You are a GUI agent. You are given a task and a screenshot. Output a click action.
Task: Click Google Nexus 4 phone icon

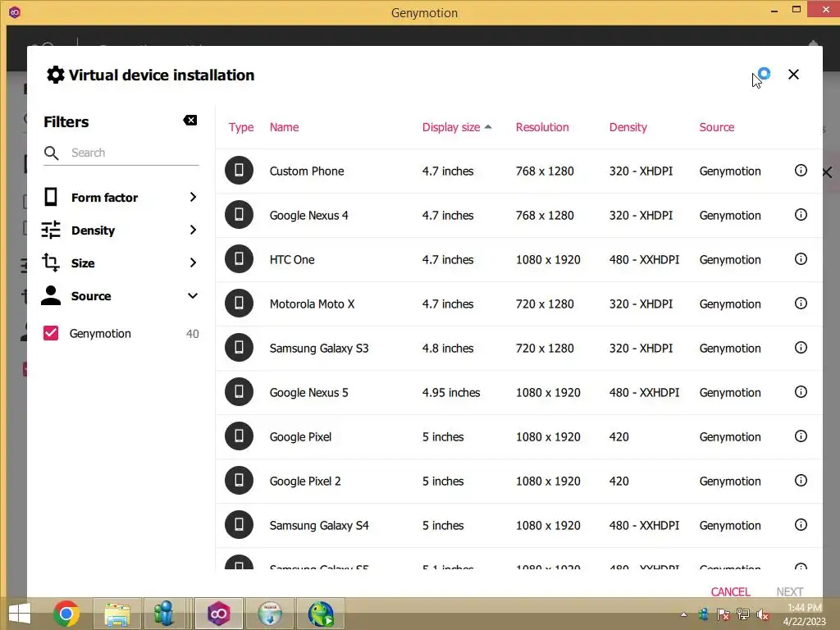point(239,215)
